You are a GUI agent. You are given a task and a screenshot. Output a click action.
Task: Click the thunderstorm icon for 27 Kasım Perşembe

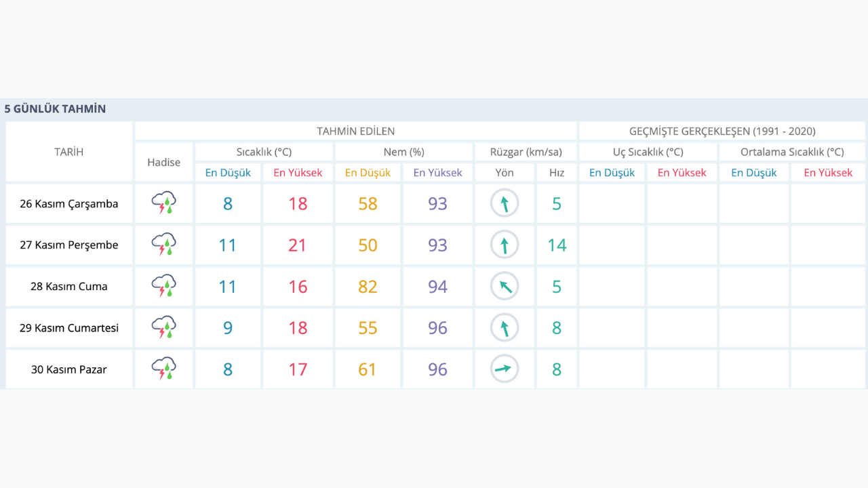coord(164,245)
